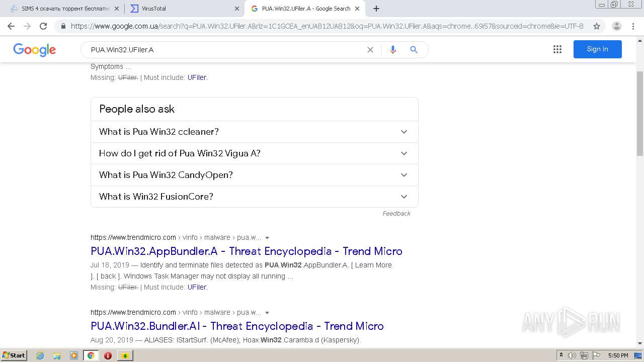Viewport: 644px width, 362px height.
Task: Open Chrome taskbar icon
Action: click(x=91, y=355)
